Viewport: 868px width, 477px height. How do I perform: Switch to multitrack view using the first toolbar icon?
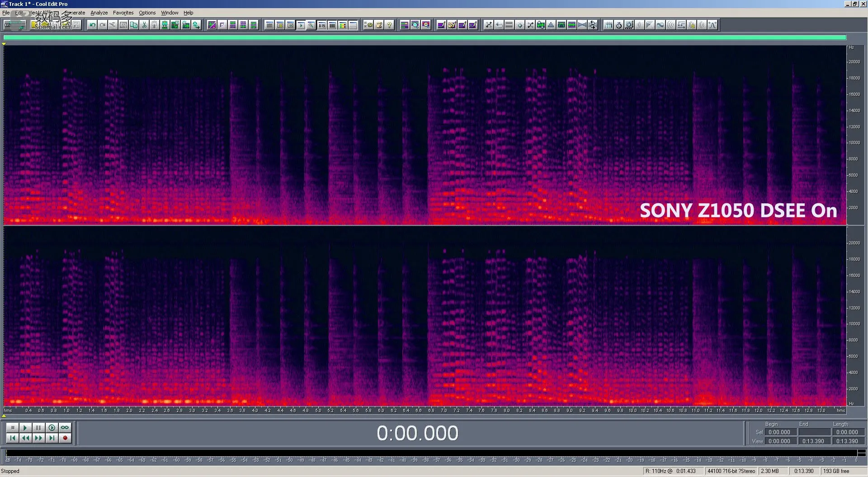point(14,25)
